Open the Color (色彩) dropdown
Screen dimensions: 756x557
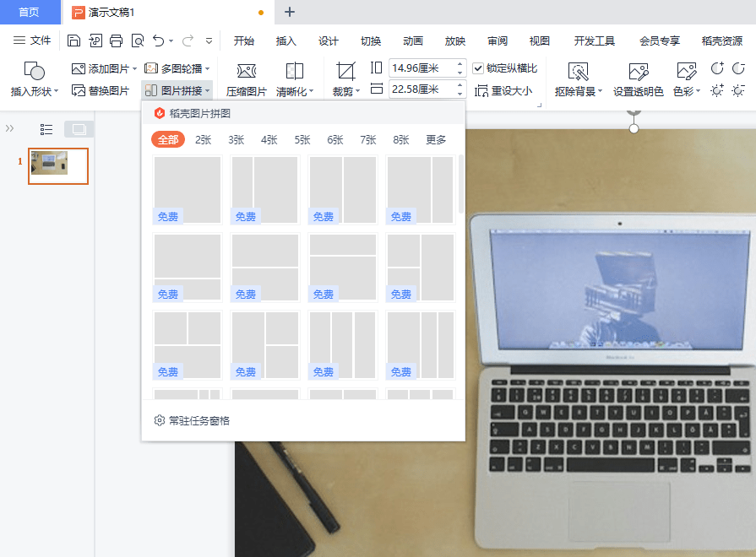point(687,91)
